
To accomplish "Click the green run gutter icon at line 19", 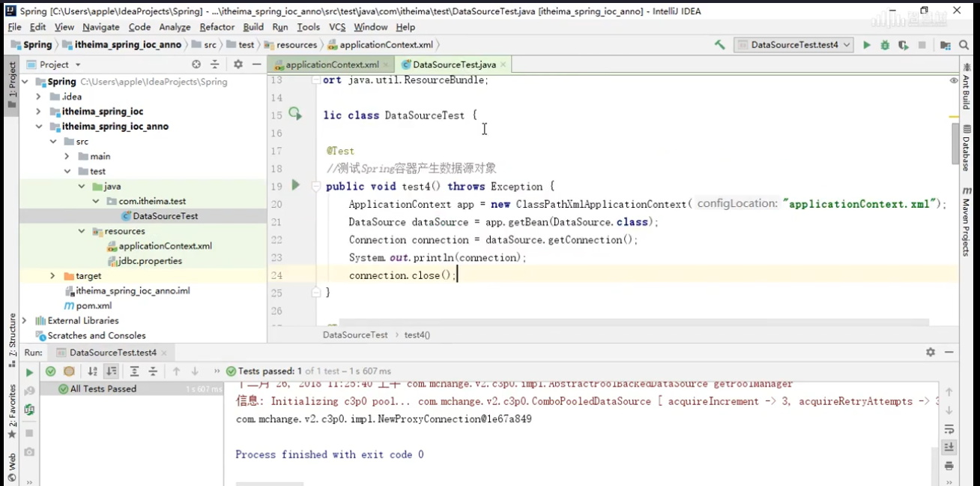I will coord(295,184).
